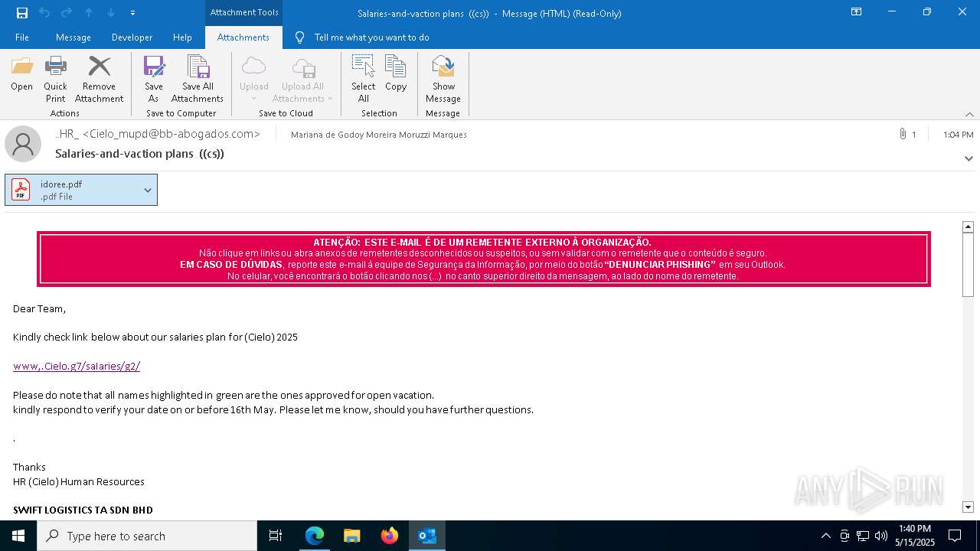The height and width of the screenshot is (551, 980).
Task: Click the Dear Team, greeting text
Action: coord(39,308)
